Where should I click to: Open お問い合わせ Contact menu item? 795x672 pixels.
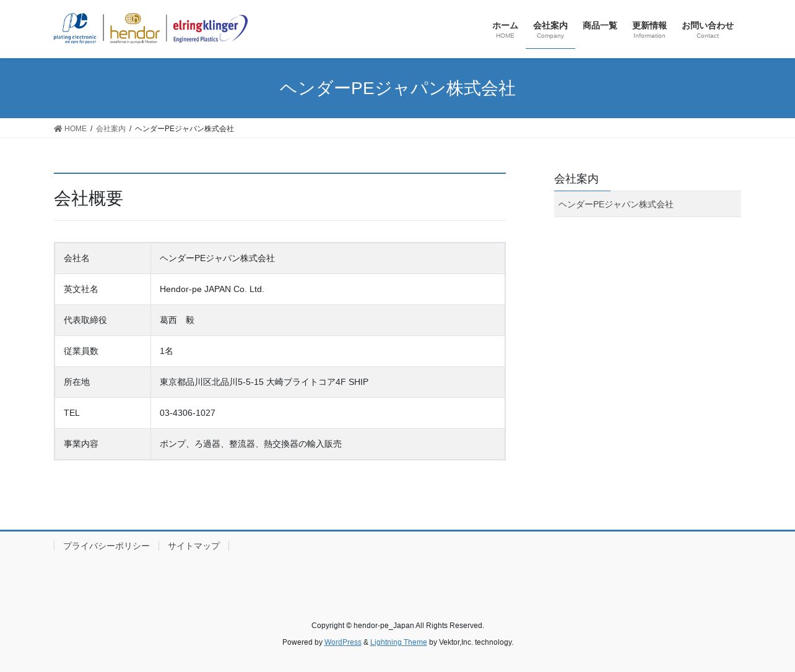(x=708, y=29)
